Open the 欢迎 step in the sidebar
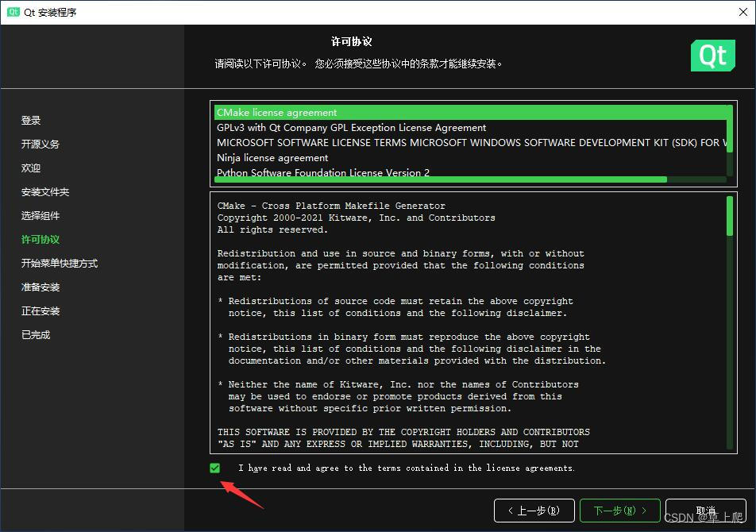This screenshot has width=756, height=532. pos(30,168)
